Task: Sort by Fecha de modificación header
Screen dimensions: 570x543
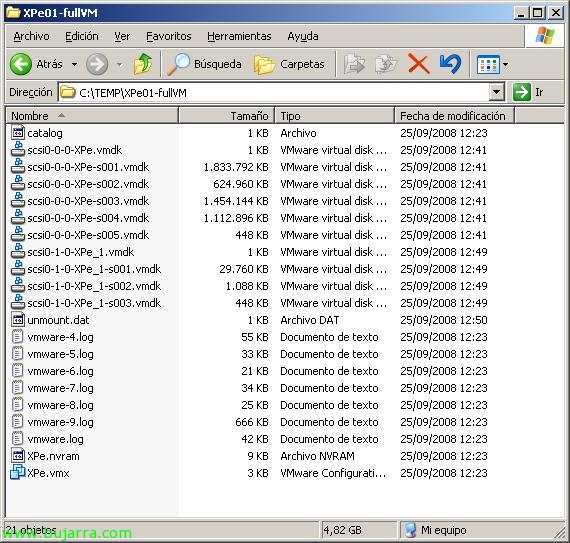Action: tap(454, 116)
